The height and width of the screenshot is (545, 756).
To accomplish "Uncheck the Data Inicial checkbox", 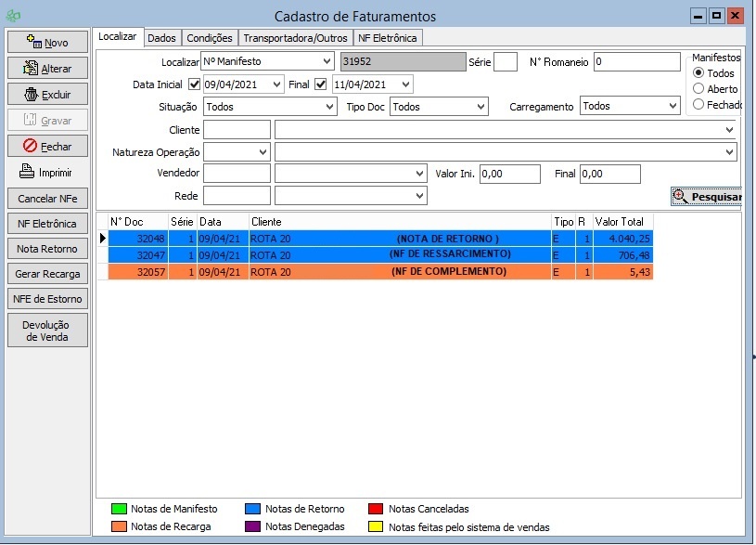I will 194,84.
